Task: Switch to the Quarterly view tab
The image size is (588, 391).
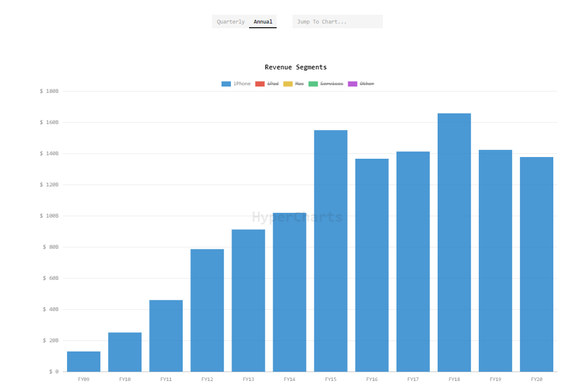Action: pyautogui.click(x=230, y=22)
